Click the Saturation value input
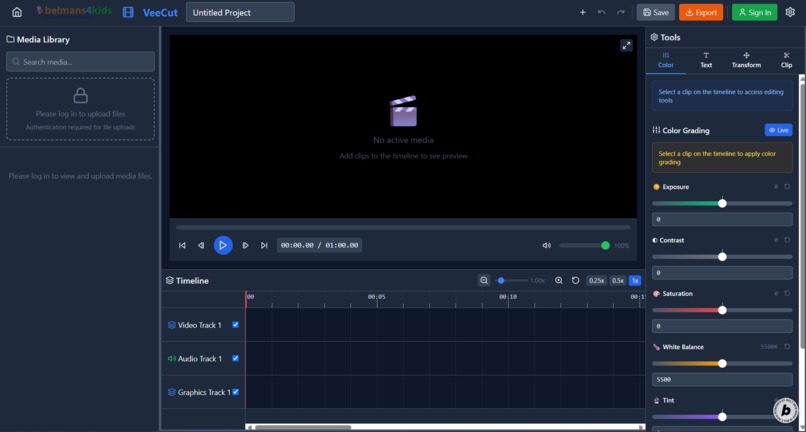Screen dimensions: 806x432 click(722, 326)
